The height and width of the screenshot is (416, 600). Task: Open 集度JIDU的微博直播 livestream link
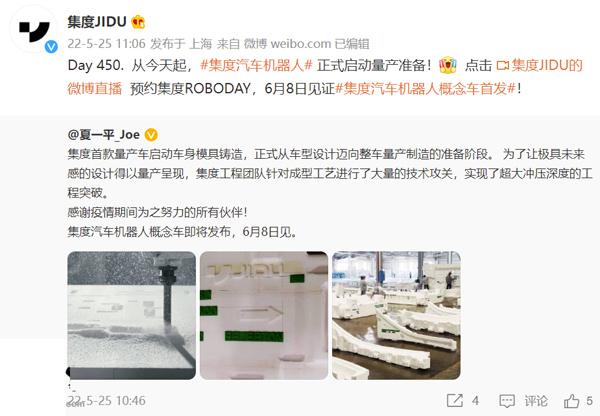coord(325,77)
